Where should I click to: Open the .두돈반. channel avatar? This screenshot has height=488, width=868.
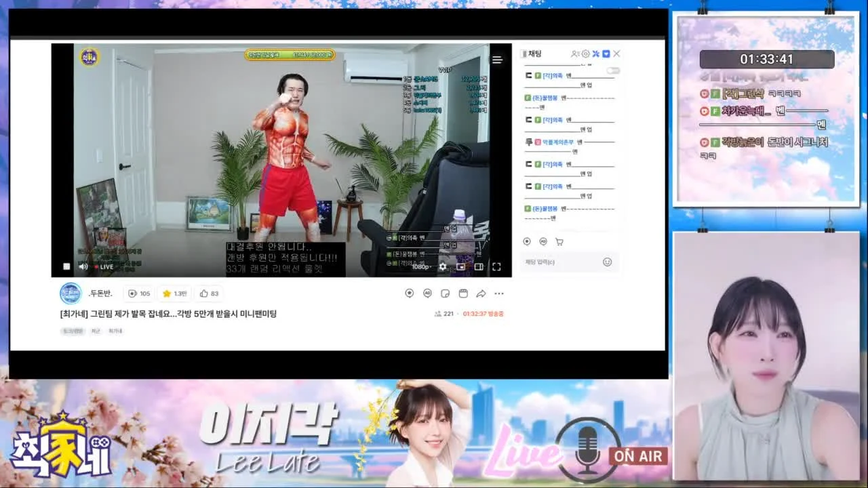71,293
